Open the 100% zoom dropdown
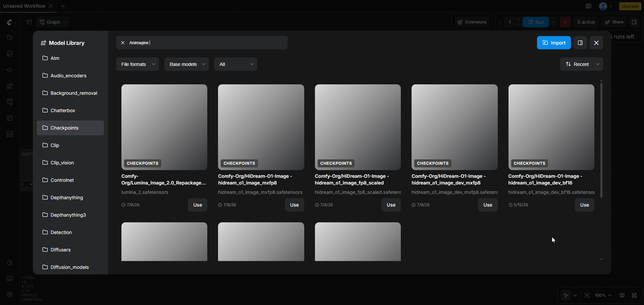The width and height of the screenshot is (644, 305). coord(603,295)
